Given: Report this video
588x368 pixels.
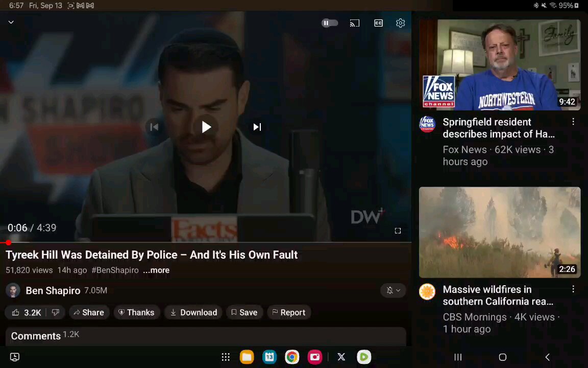Looking at the screenshot, I should click(x=289, y=312).
